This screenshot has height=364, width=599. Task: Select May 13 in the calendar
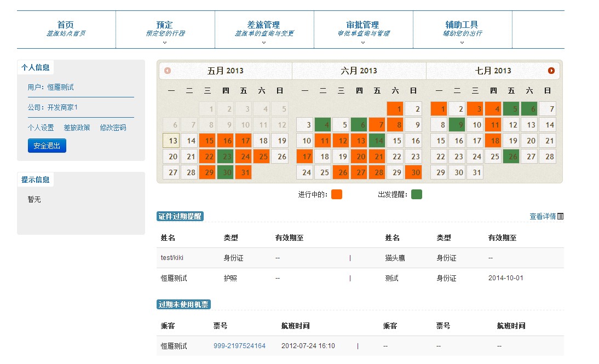click(x=171, y=141)
